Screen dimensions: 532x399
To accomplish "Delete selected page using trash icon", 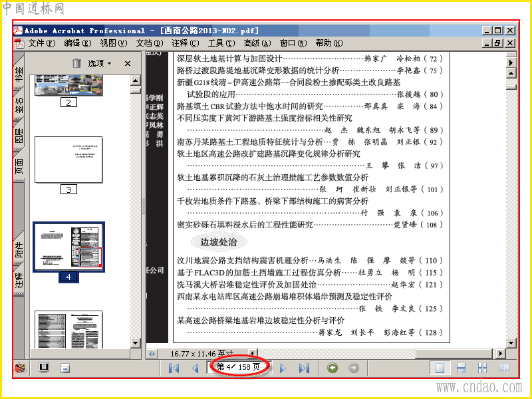I will tap(76, 63).
